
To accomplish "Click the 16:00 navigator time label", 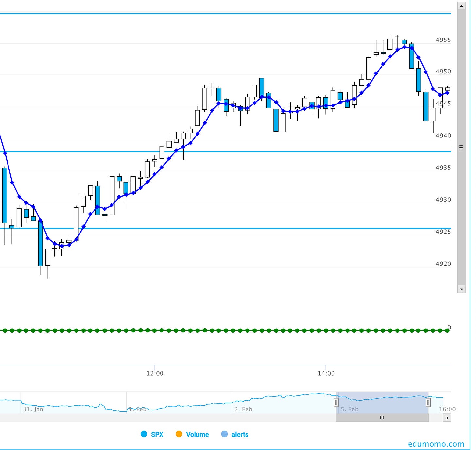I will tap(447, 409).
